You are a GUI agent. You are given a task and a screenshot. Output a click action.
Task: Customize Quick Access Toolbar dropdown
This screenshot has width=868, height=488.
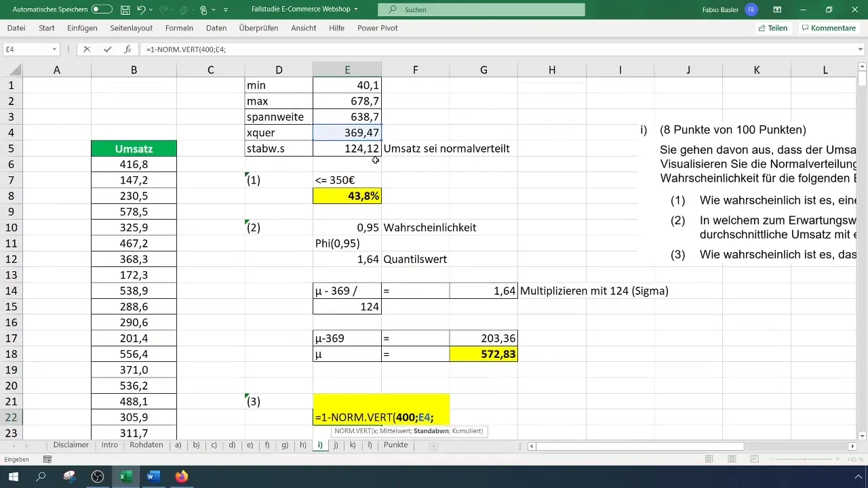(226, 10)
